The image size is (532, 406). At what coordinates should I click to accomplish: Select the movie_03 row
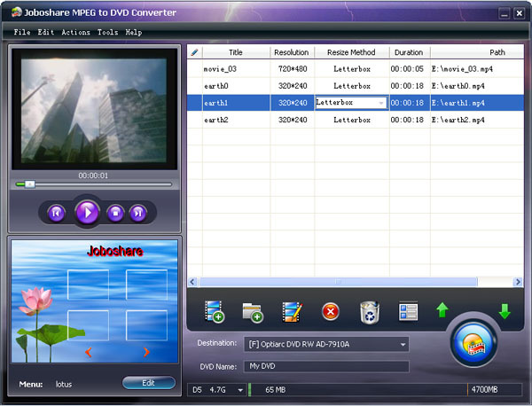(x=356, y=69)
